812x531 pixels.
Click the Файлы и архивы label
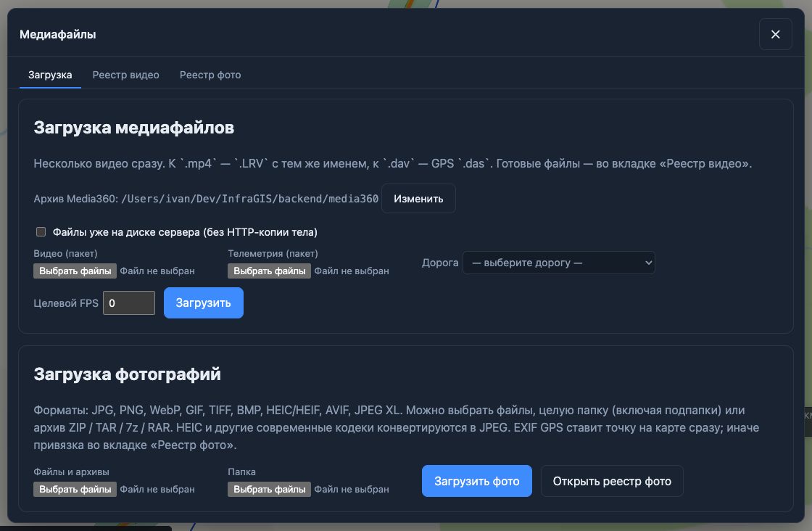tap(72, 472)
